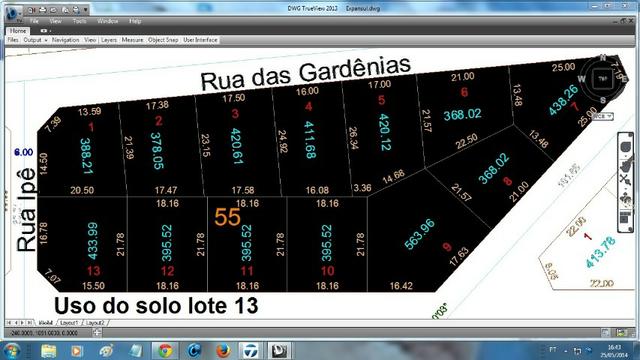Open the Files ribbon panel
This screenshot has height=360, width=640.
(13, 40)
